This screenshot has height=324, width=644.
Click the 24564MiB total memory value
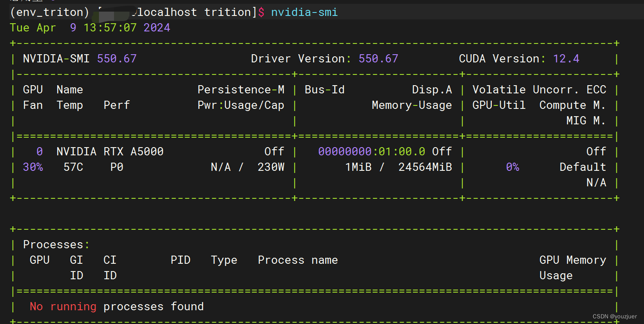tap(425, 167)
